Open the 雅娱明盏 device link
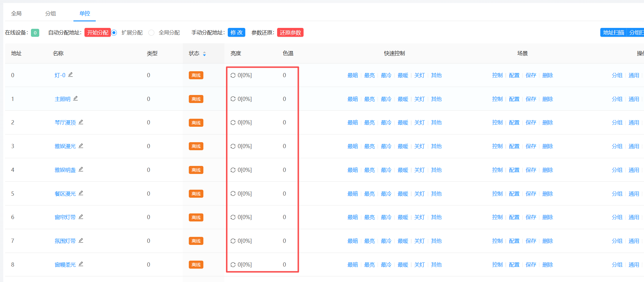The image size is (644, 282). coord(65,170)
